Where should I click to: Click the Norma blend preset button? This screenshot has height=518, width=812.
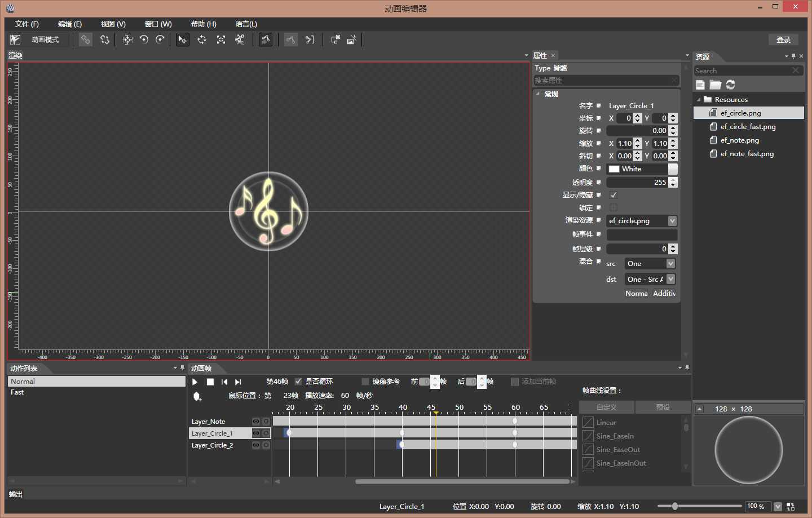637,294
